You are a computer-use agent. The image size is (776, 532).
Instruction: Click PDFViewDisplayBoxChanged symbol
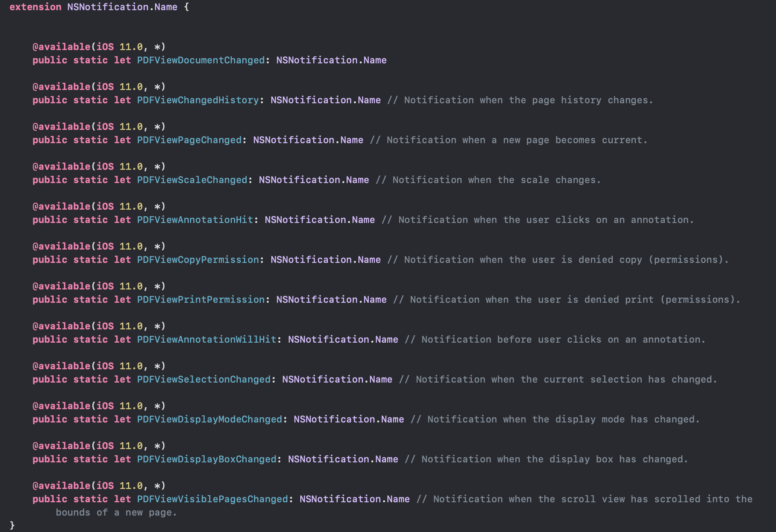206,459
